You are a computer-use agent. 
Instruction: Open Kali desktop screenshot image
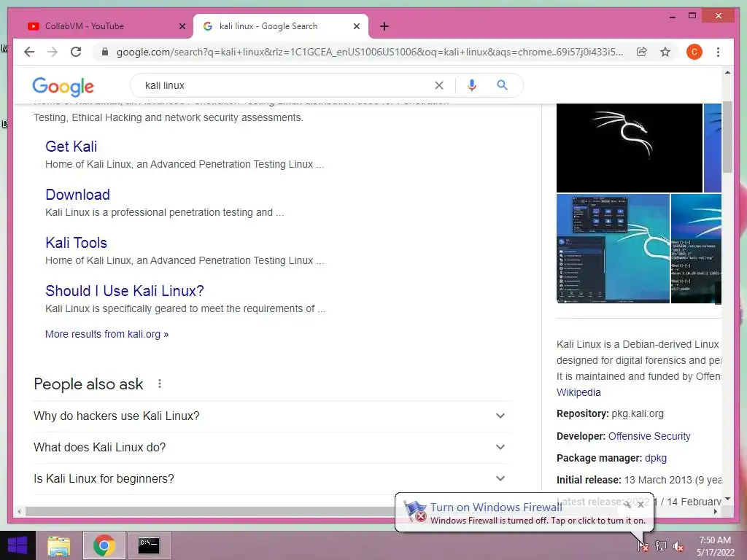[613, 248]
